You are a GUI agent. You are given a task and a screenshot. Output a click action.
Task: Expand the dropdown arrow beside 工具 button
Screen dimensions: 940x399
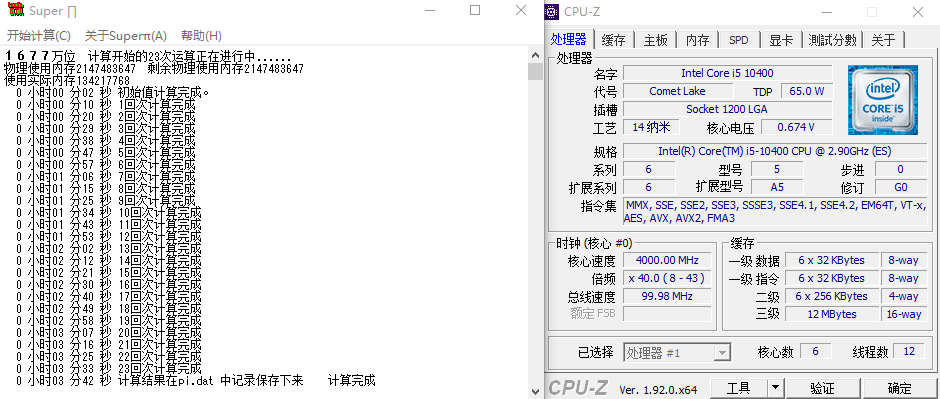coord(776,388)
